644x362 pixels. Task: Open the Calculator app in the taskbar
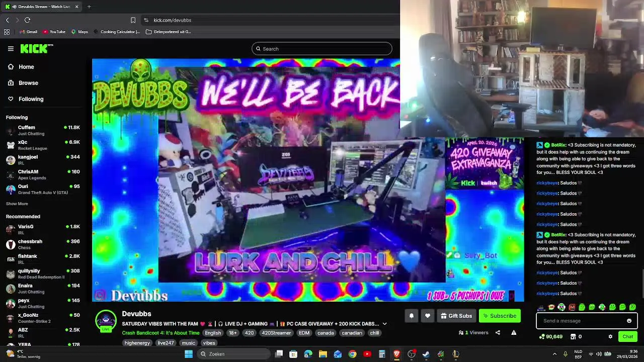382,354
